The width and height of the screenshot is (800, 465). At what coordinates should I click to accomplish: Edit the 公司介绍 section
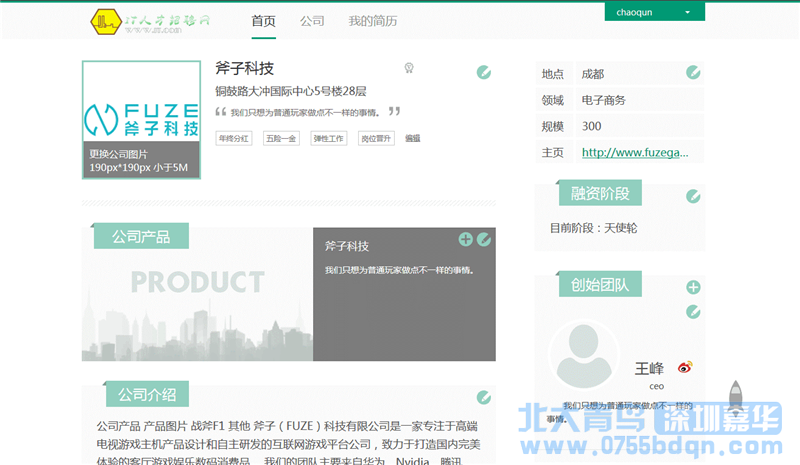coord(484,397)
